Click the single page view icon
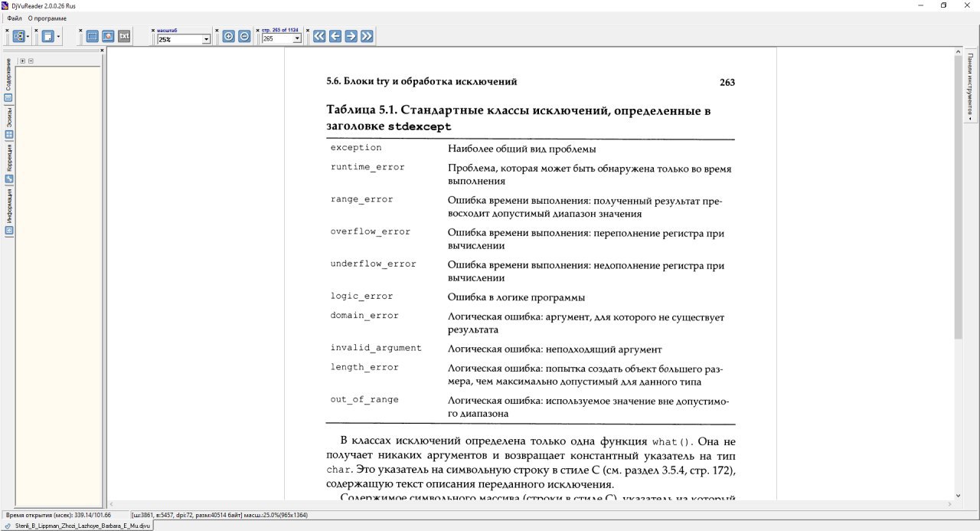 point(48,36)
